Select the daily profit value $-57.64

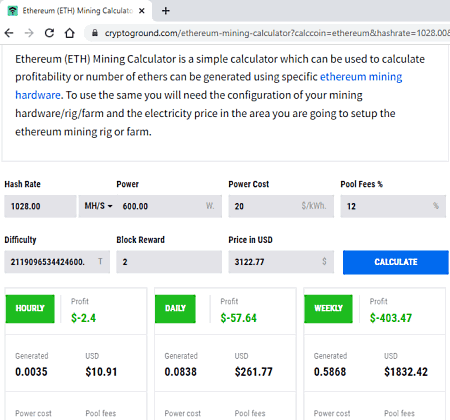click(x=238, y=318)
